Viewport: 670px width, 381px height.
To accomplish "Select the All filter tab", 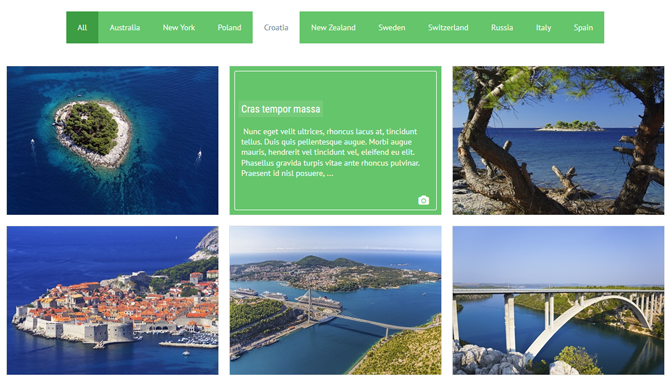I will 82,27.
